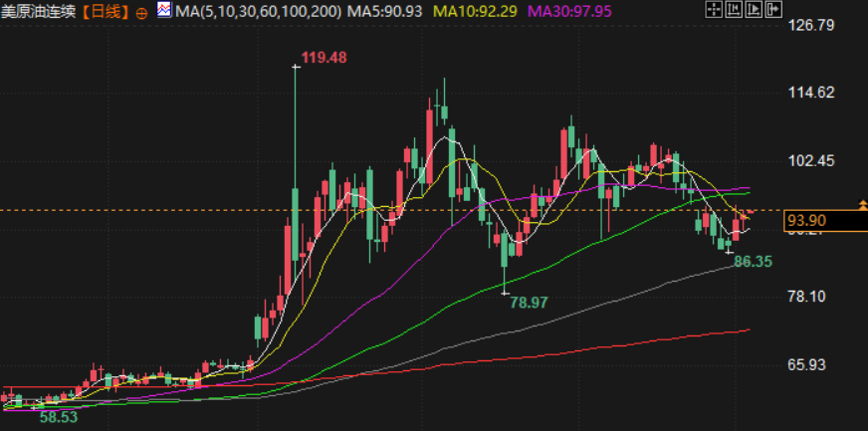
Task: Click the expand-right panel arrow icon
Action: pyautogui.click(x=772, y=8)
